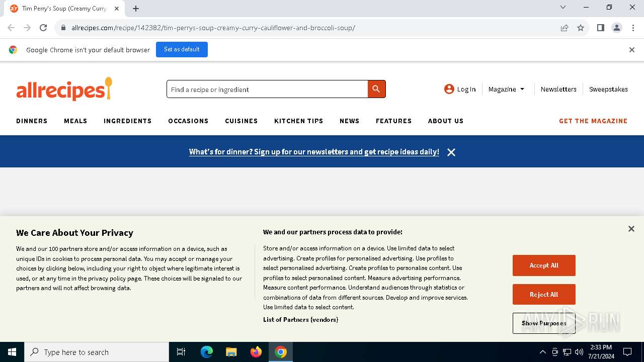Open the Newsletters link
Image resolution: width=644 pixels, height=362 pixels.
pos(558,89)
